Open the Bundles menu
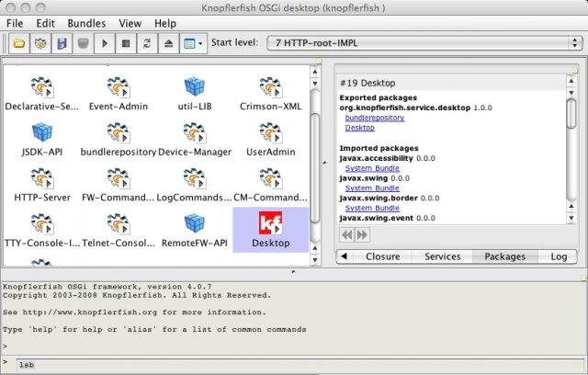This screenshot has height=375, width=588. [x=86, y=23]
